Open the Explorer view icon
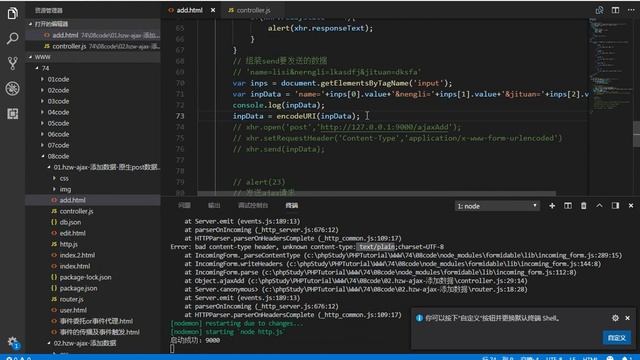This screenshot has width=640, height=360. coord(13,13)
